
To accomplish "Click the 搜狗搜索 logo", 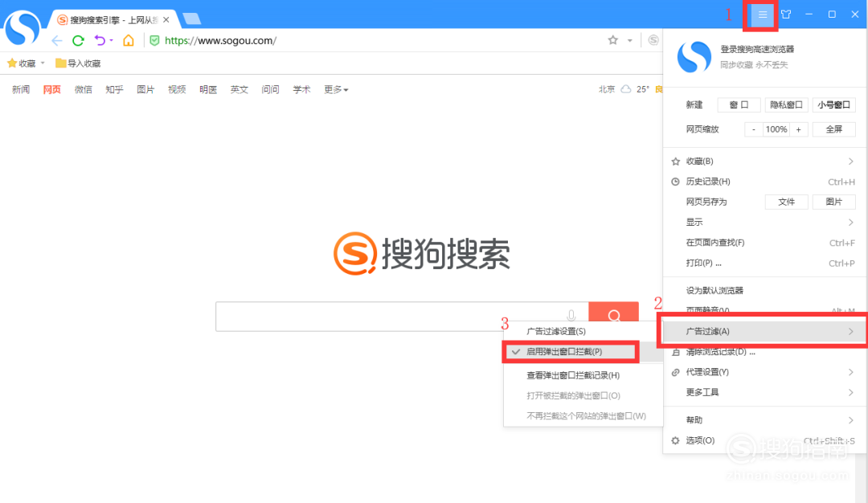I will point(421,253).
